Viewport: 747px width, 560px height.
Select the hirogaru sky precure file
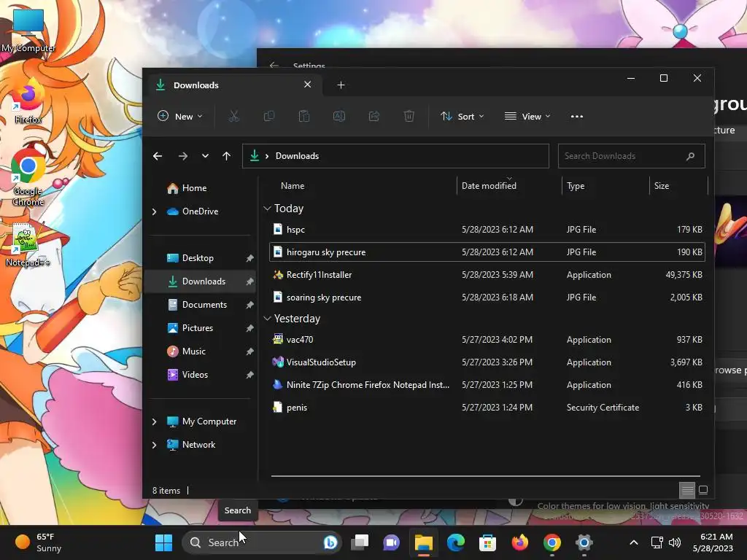coord(487,252)
